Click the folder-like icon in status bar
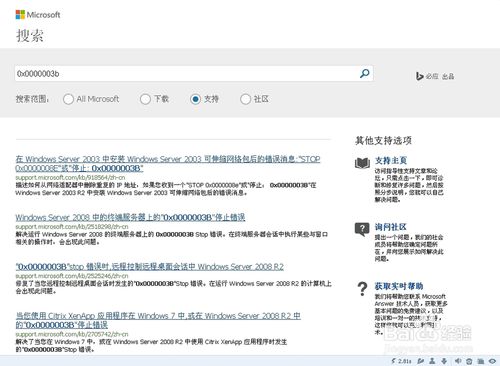Screen dimensions: 500x366 [x=481, y=361]
